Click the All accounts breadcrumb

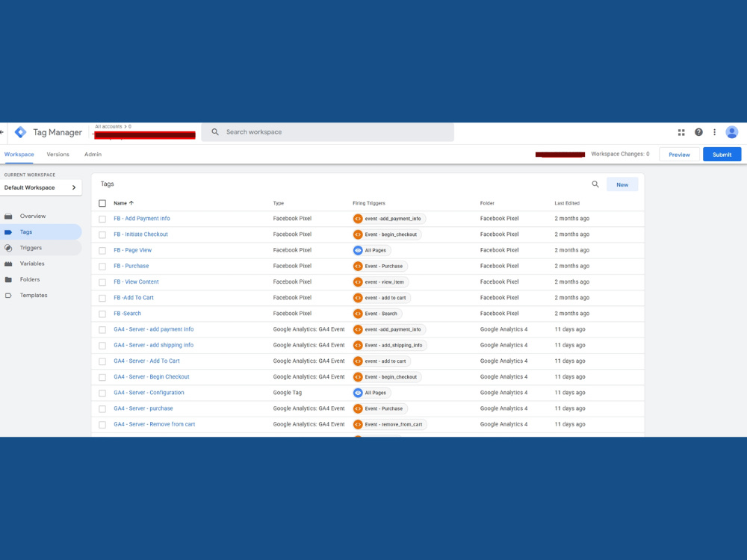point(108,127)
